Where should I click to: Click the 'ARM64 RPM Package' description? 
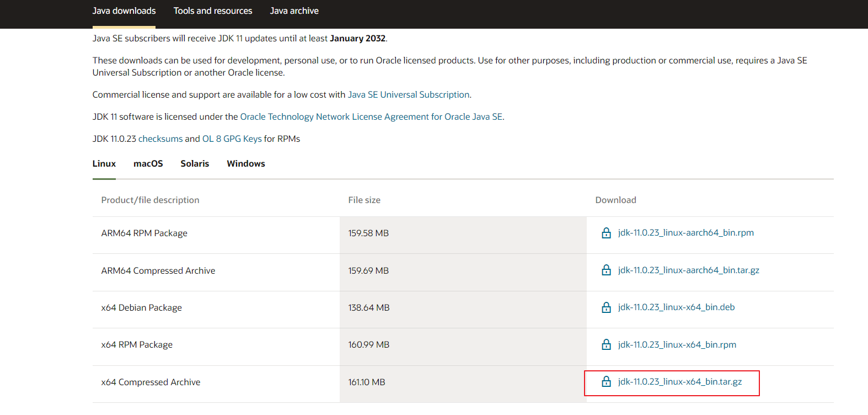tap(144, 233)
